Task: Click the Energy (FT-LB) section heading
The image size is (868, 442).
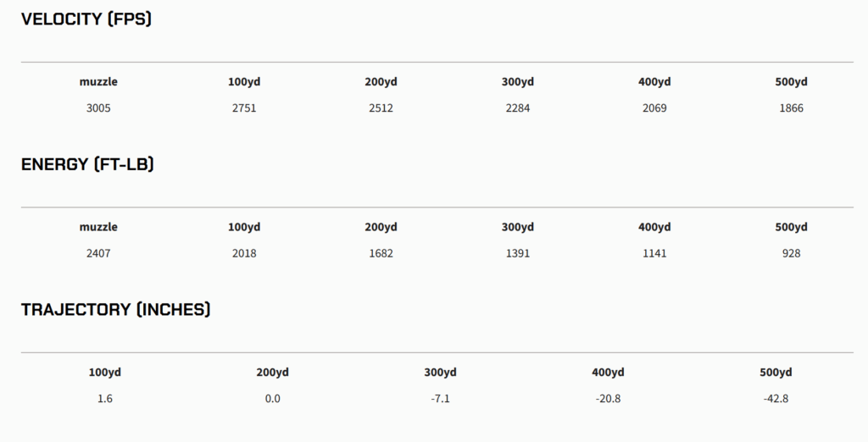Action: [x=87, y=164]
